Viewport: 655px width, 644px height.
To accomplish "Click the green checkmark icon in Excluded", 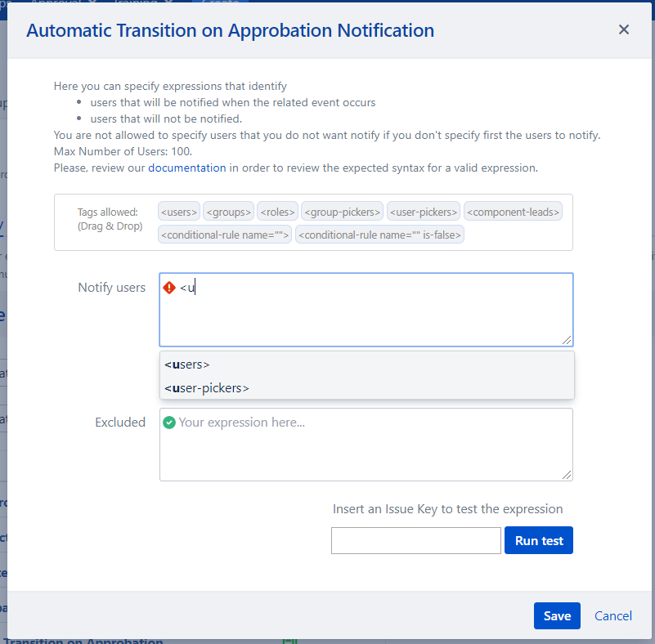I will click(x=169, y=423).
